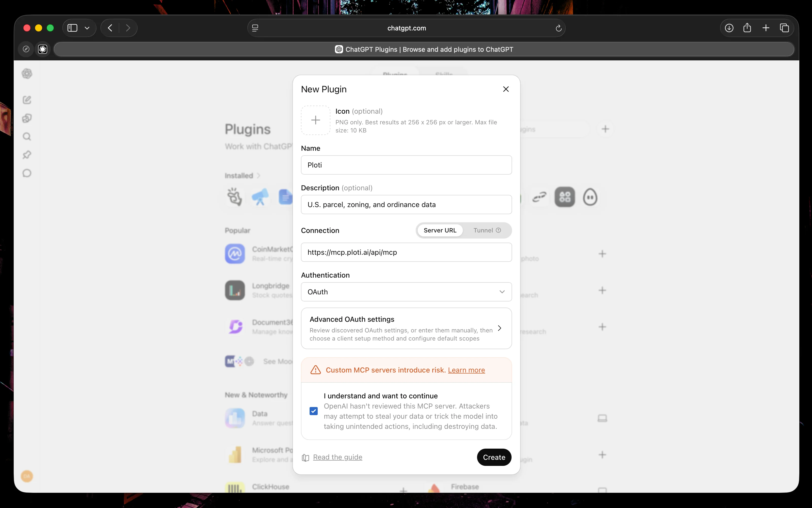Open the Read the guide link

(x=337, y=457)
